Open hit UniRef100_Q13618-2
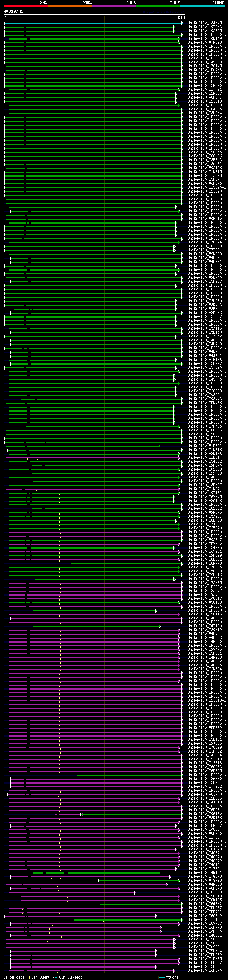Screen dimensions: 228x980 coord(207,700)
